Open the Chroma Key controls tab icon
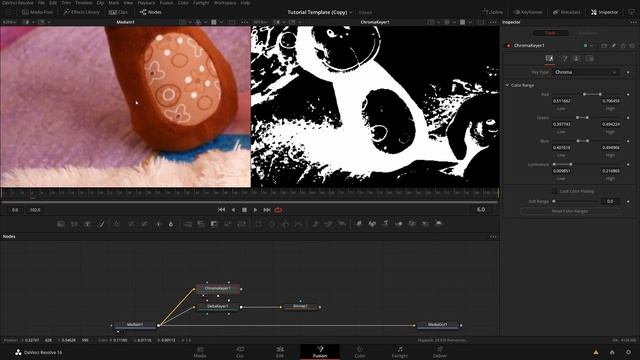The width and height of the screenshot is (640, 360). tap(549, 58)
